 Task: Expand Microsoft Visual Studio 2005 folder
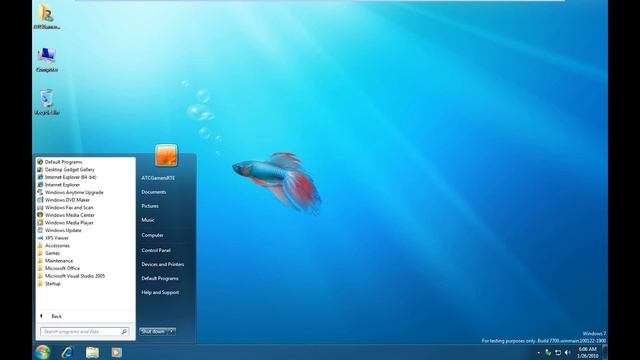[x=71, y=276]
